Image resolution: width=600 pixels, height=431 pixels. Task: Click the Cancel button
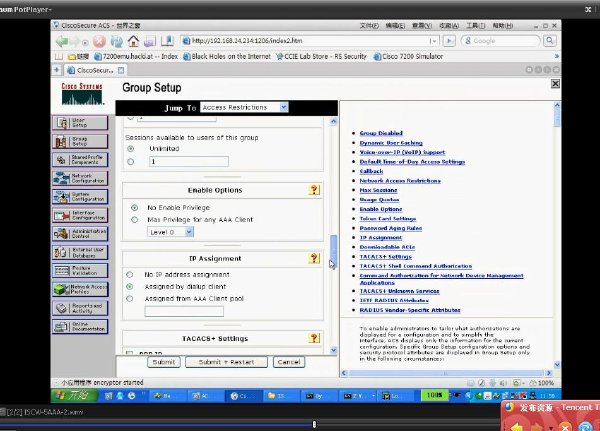(289, 362)
